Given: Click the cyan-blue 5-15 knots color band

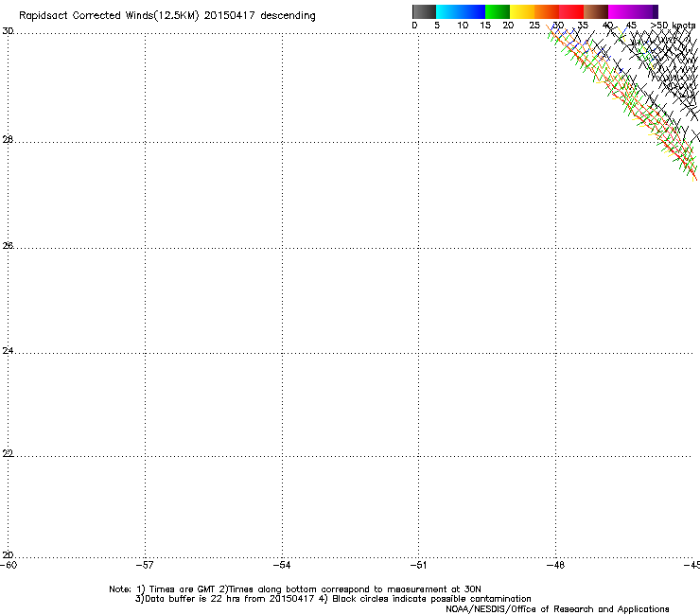Looking at the screenshot, I should 461,11.
